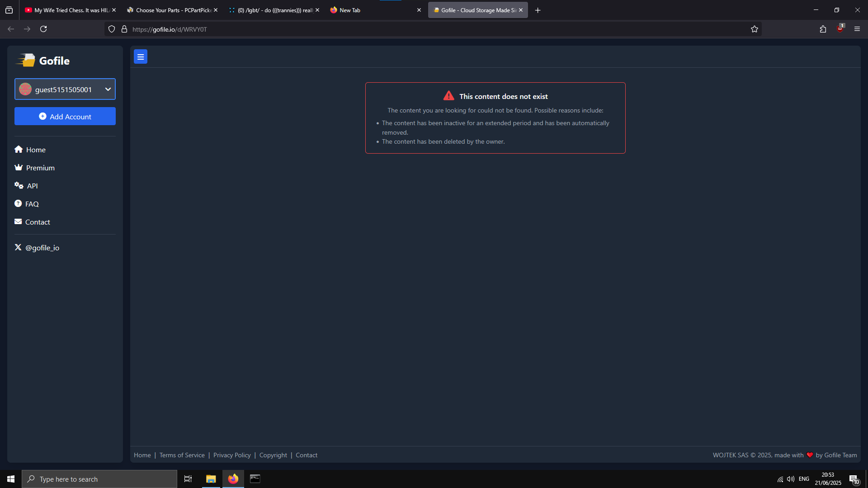
Task: Click 'This content does not exist' heading
Action: point(504,96)
